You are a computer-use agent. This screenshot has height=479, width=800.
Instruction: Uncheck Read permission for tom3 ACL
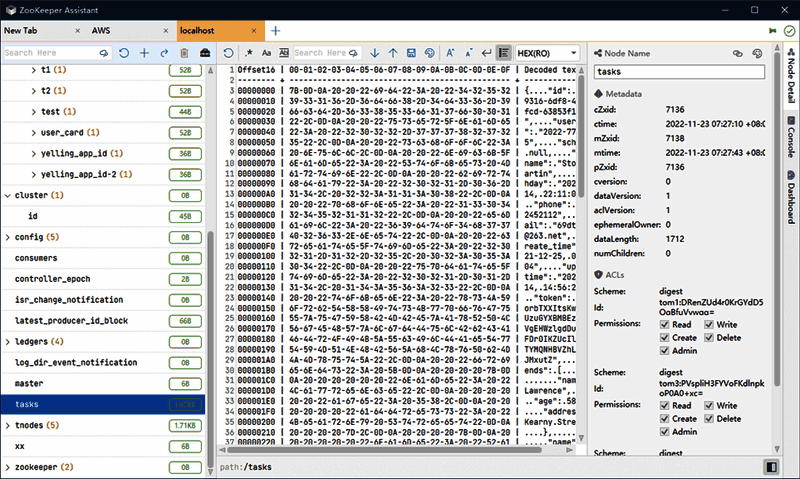[x=664, y=406]
